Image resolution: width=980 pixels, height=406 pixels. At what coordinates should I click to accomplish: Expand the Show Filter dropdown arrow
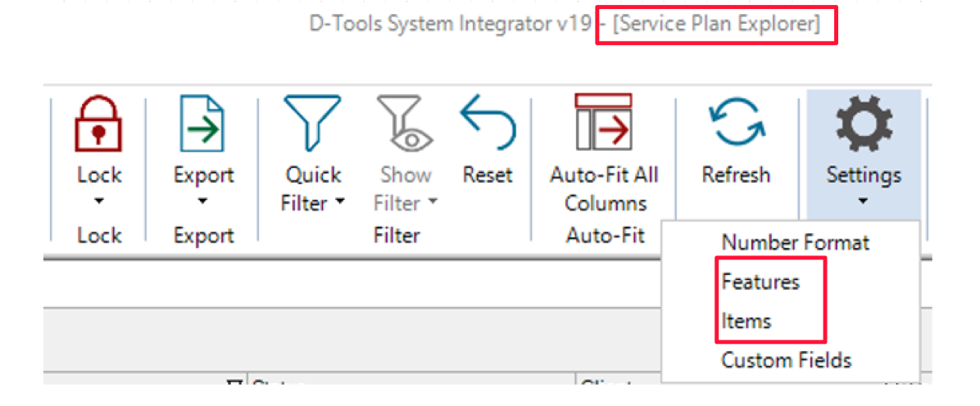pyautogui.click(x=433, y=204)
